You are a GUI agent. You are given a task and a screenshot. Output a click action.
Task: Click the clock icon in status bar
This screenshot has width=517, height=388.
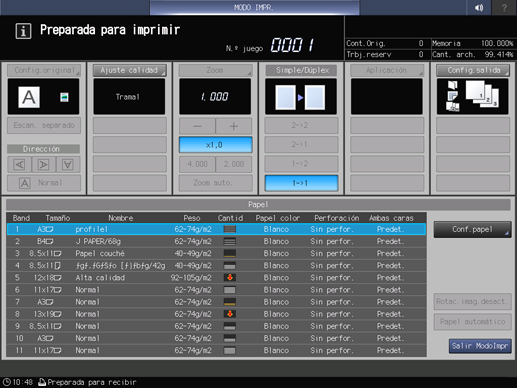point(6,382)
